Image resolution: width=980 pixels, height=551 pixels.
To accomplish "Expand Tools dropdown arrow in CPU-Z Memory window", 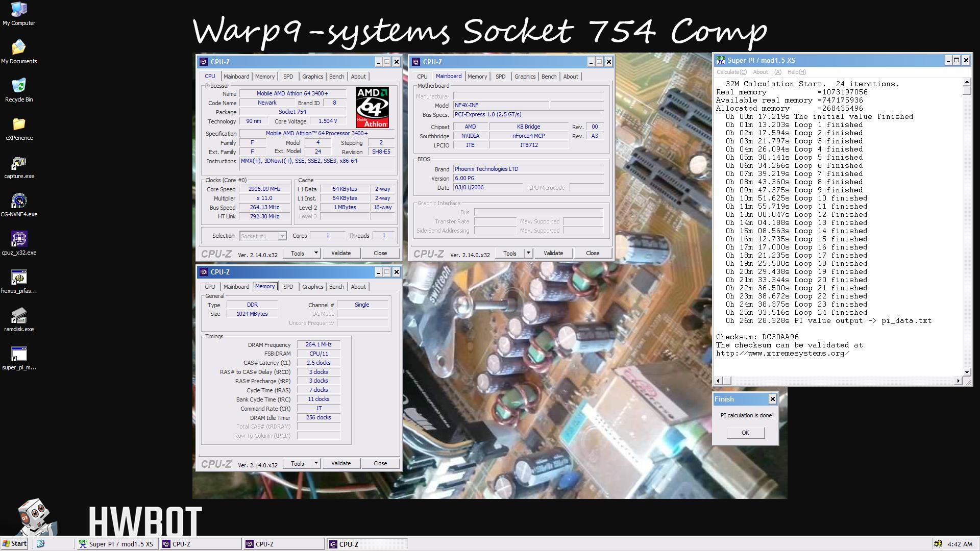I will [316, 463].
